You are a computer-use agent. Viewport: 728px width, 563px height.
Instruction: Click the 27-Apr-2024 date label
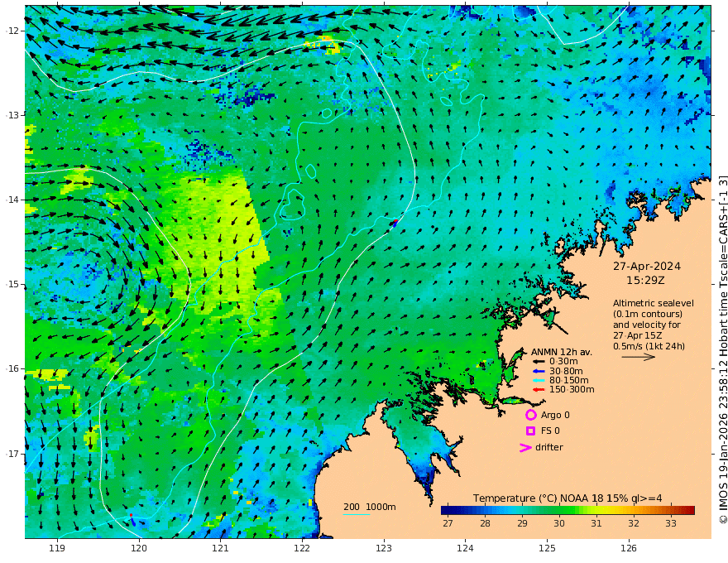647,267
